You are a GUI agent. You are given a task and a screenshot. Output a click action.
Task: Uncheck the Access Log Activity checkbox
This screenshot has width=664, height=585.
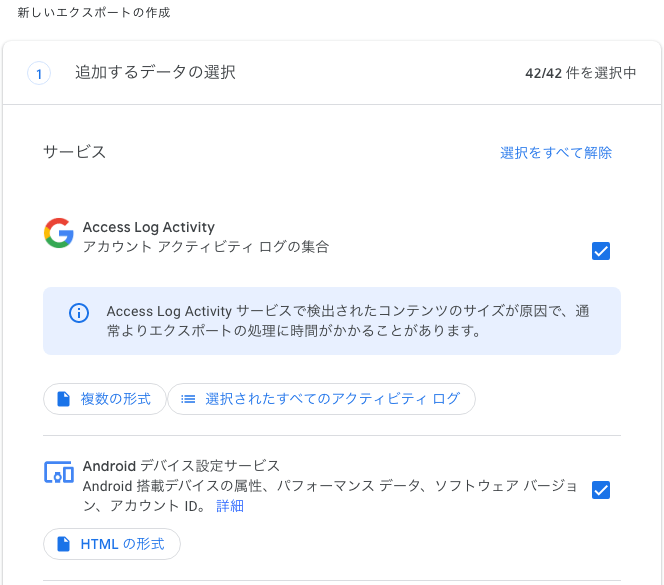tap(600, 251)
